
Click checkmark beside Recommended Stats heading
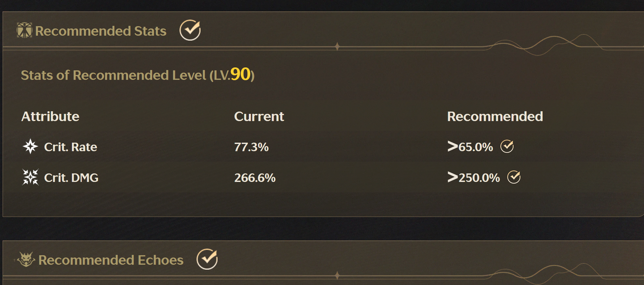coord(190,30)
